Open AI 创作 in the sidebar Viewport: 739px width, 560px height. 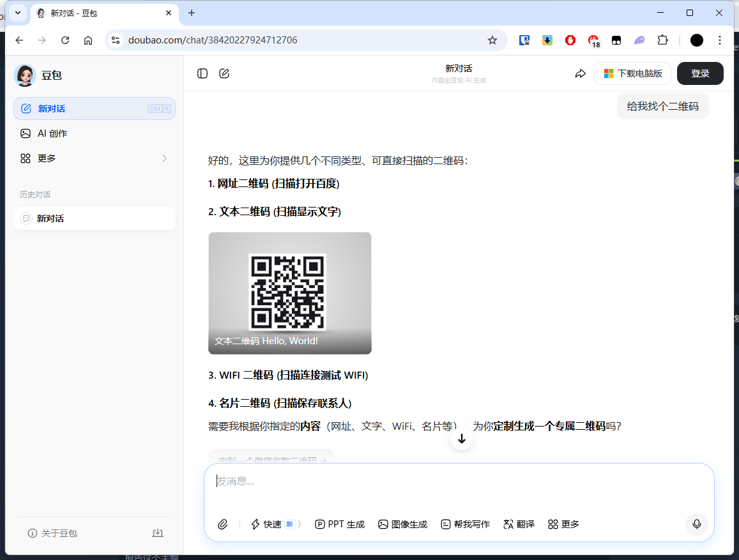point(52,133)
